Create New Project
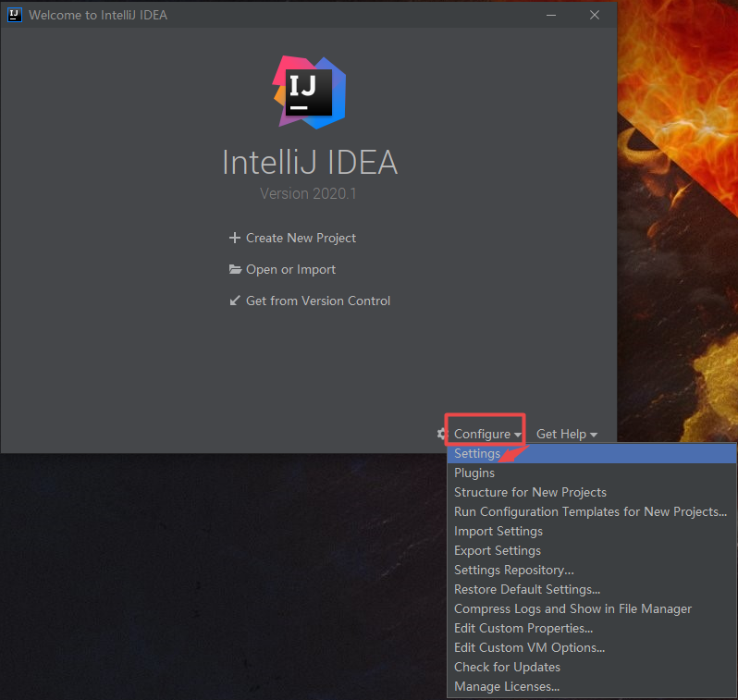 pyautogui.click(x=301, y=238)
